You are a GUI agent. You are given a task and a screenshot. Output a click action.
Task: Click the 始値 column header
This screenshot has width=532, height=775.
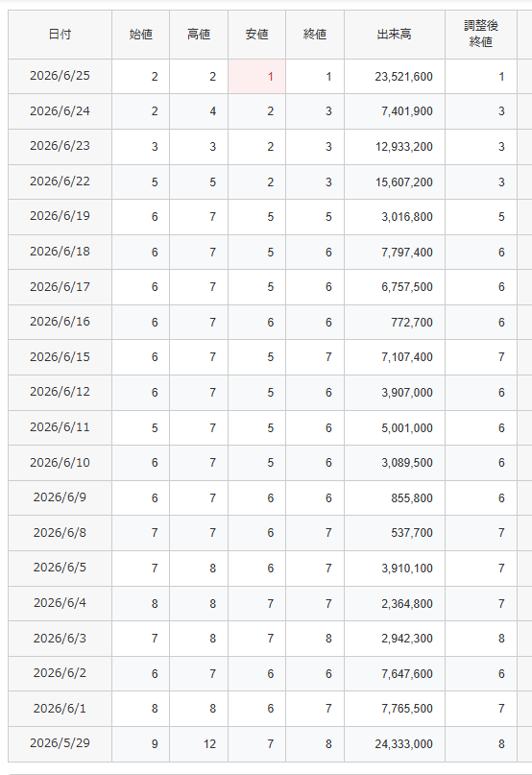(141, 35)
